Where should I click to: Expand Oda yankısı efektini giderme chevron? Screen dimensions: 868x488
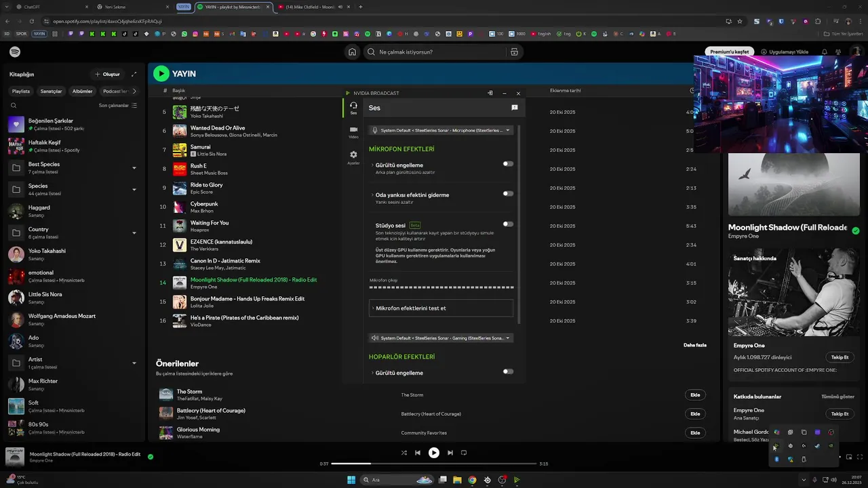pos(372,195)
